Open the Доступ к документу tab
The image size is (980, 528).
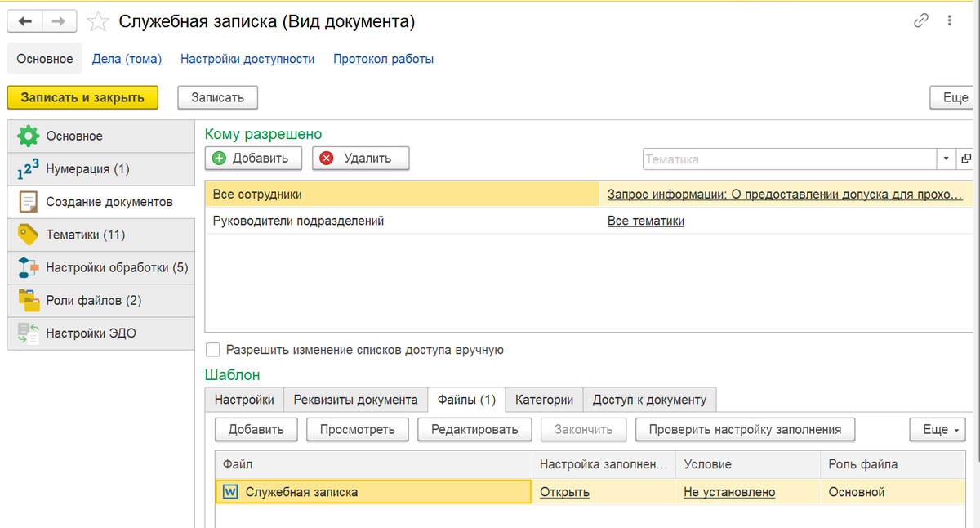coord(649,400)
